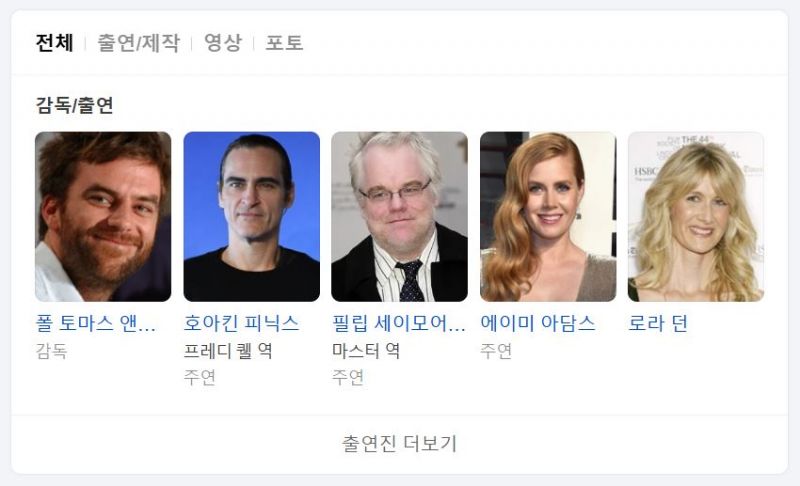Select the photo above 필립 세이모어... label

[x=399, y=217]
